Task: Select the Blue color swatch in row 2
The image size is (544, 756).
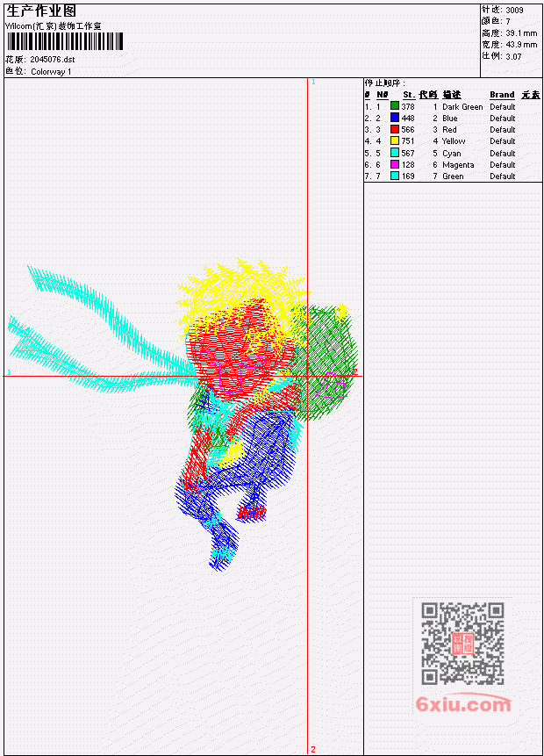Action: pos(395,118)
